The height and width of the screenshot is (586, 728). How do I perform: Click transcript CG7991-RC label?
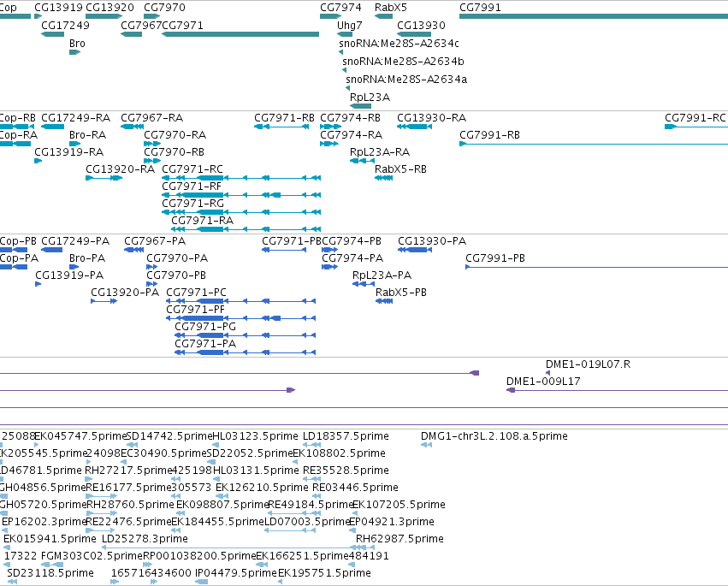click(x=695, y=117)
